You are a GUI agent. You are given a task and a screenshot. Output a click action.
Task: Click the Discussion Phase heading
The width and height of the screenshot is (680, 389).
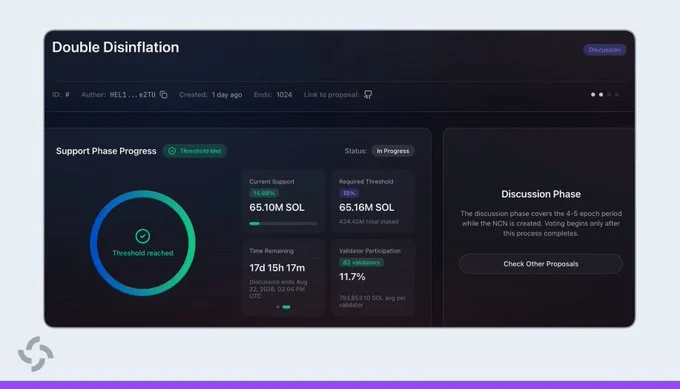coord(541,194)
